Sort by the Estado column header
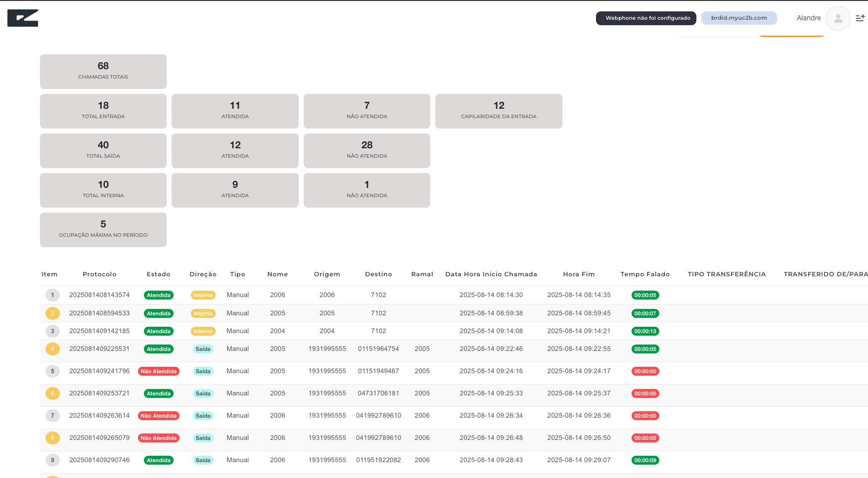This screenshot has width=868, height=478. tap(158, 274)
